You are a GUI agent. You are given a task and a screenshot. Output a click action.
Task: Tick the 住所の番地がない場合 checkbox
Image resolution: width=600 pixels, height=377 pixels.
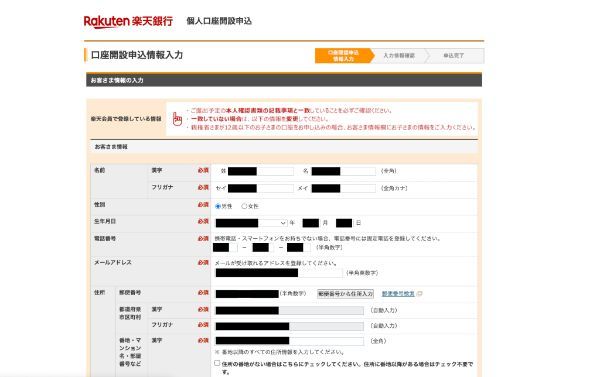(x=217, y=363)
